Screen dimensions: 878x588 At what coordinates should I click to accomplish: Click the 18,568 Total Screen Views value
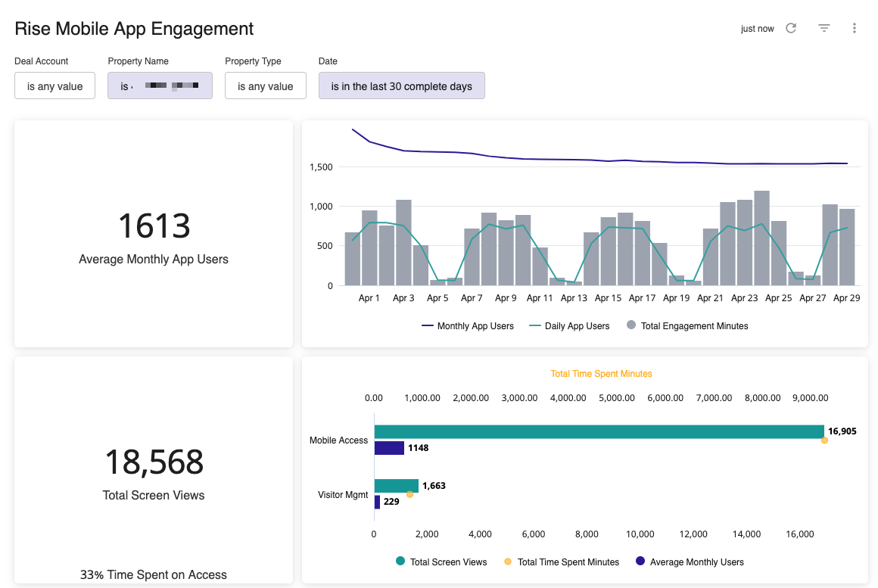[x=154, y=462]
